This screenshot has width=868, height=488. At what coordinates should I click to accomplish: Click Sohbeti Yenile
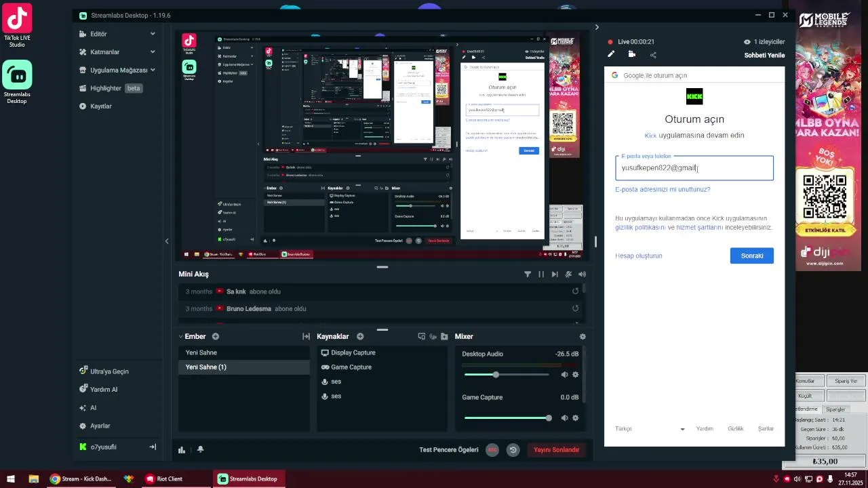coord(764,55)
